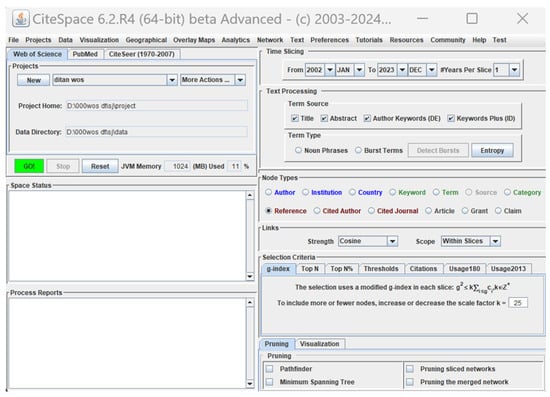Toggle the Abstract term source checkbox
This screenshot has height=397, width=550.
(x=324, y=119)
